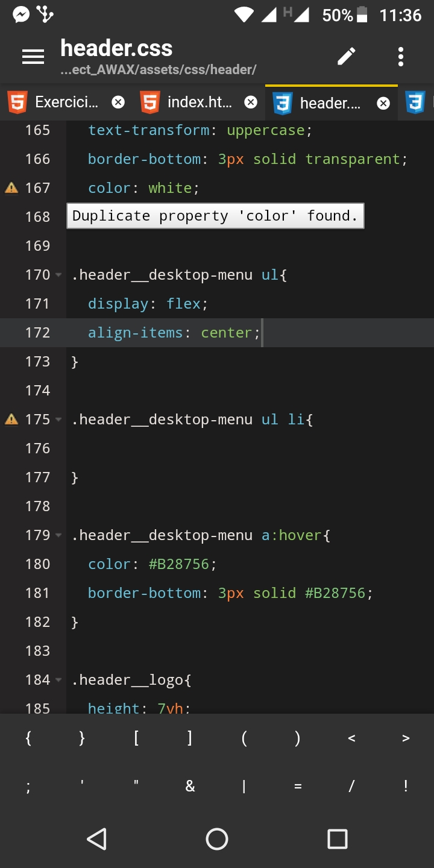Tap the warning icon on line 167

[11, 188]
